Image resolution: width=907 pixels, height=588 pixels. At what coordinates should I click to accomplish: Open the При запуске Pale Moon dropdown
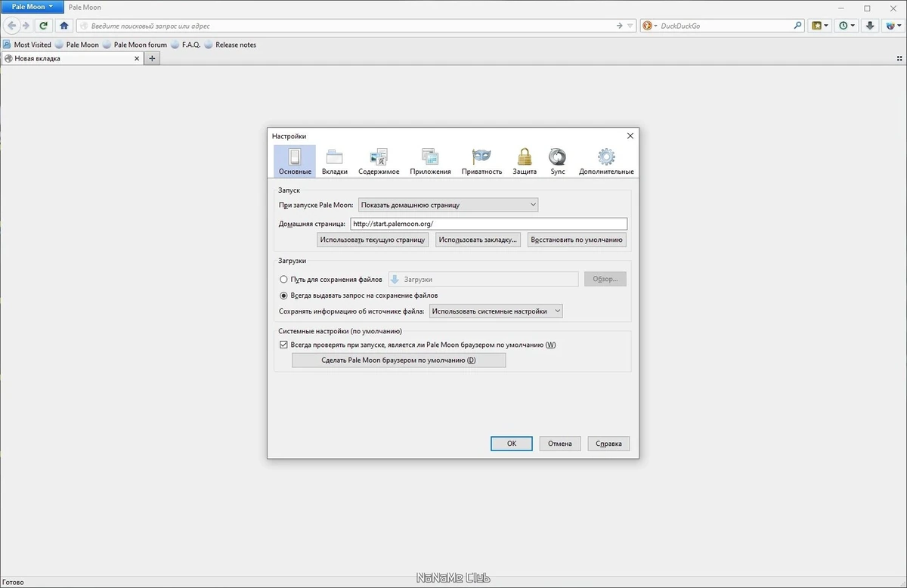(x=447, y=204)
